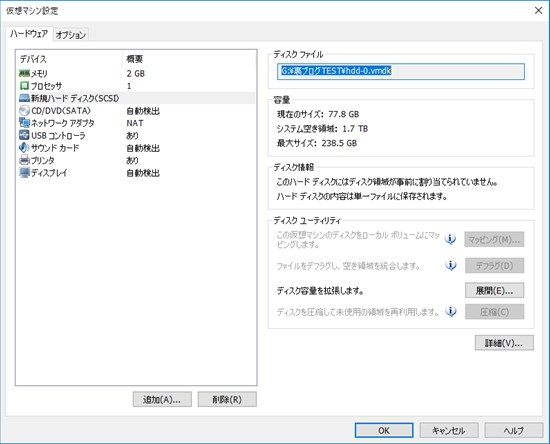
Task: Select the プリンタ printer icon
Action: [x=24, y=160]
